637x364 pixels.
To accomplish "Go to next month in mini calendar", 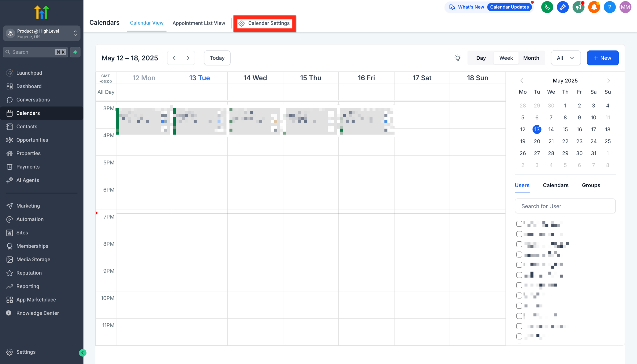I will tap(608, 81).
